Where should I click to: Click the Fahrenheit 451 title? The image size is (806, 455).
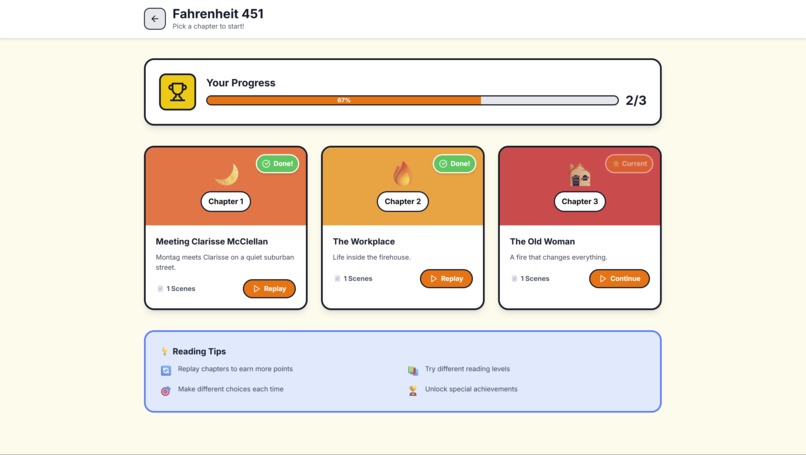(218, 14)
